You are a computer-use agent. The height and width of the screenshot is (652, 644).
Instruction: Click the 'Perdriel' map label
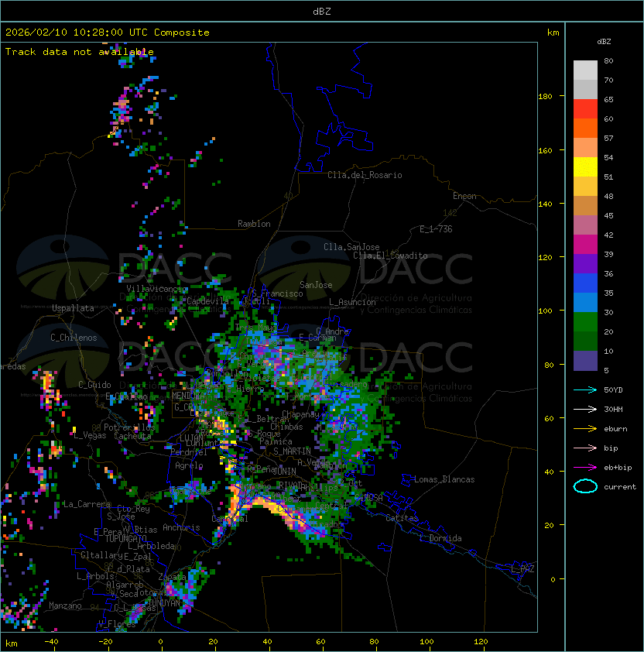188,452
